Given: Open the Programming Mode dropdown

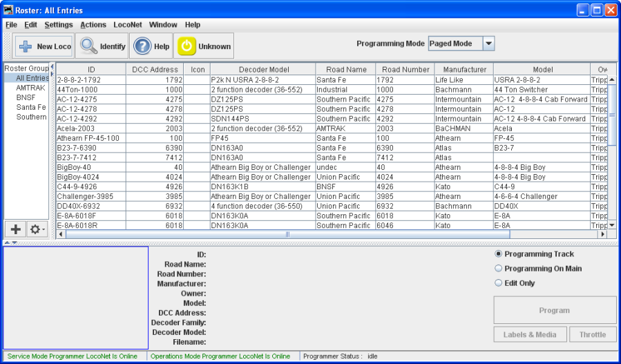Looking at the screenshot, I should (488, 44).
